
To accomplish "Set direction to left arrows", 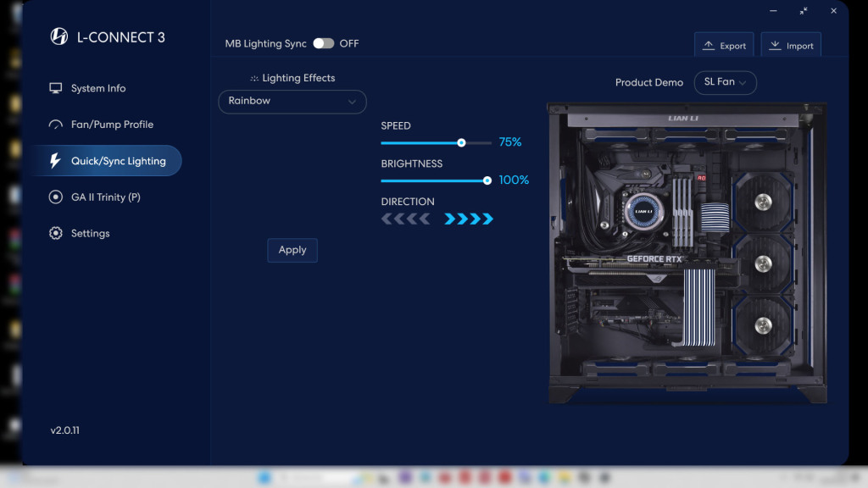I will 405,219.
